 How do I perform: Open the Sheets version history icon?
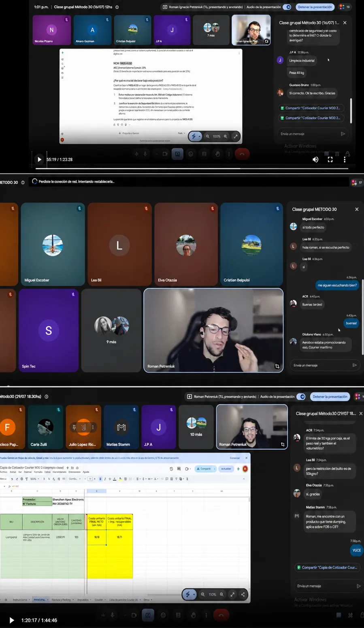171,469
